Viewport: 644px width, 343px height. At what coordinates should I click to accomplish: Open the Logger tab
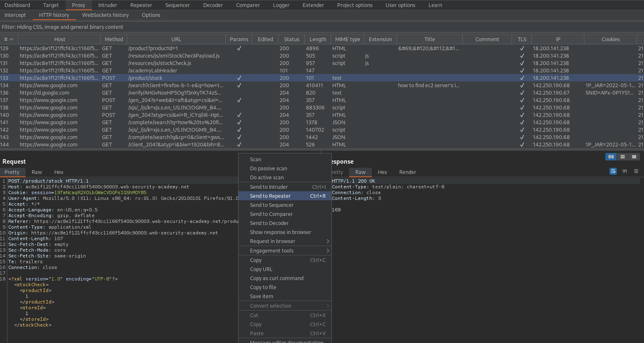pos(281,5)
